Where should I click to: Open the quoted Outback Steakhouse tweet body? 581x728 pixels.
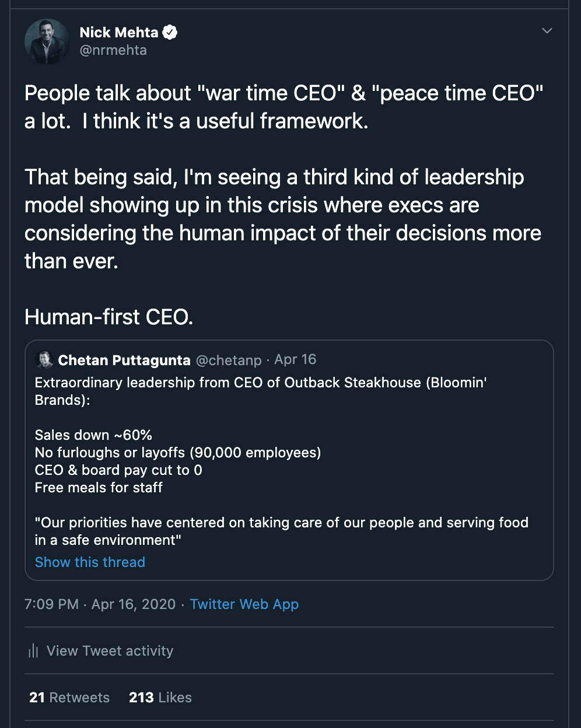[x=260, y=391]
